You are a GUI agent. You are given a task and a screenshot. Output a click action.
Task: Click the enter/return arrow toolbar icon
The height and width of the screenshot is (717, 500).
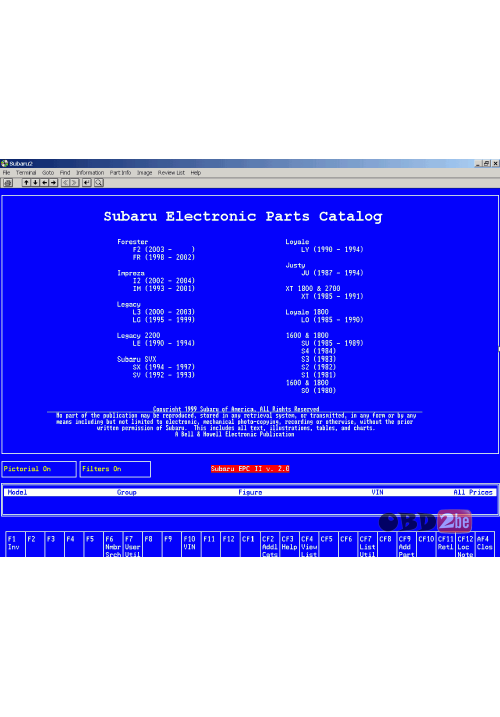(86, 183)
